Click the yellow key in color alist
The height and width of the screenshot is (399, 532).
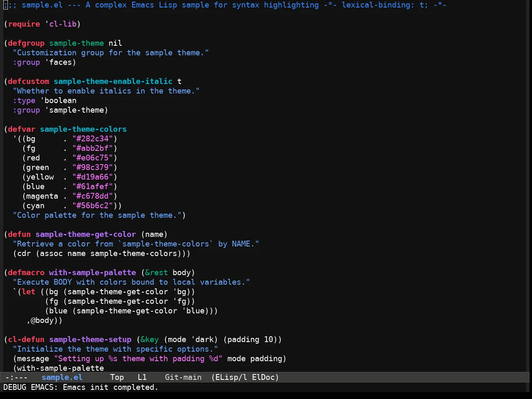click(x=40, y=177)
